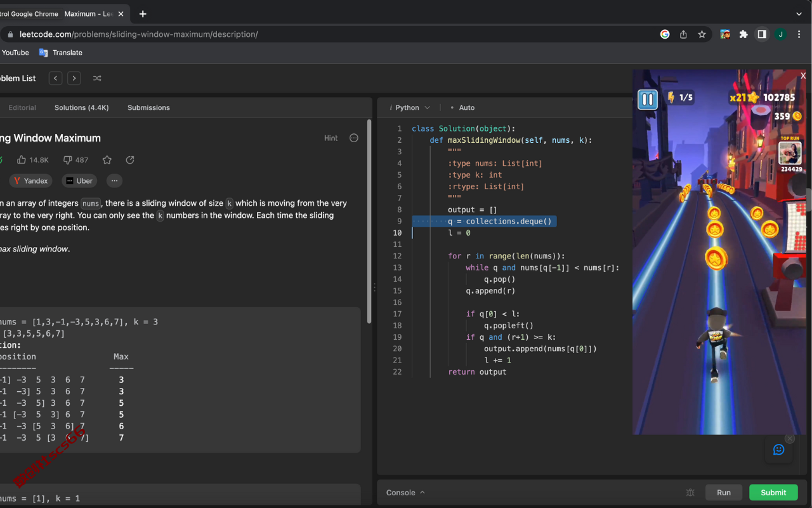This screenshot has height=508, width=812.
Task: Show more company tags via ellipsis
Action: (115, 181)
